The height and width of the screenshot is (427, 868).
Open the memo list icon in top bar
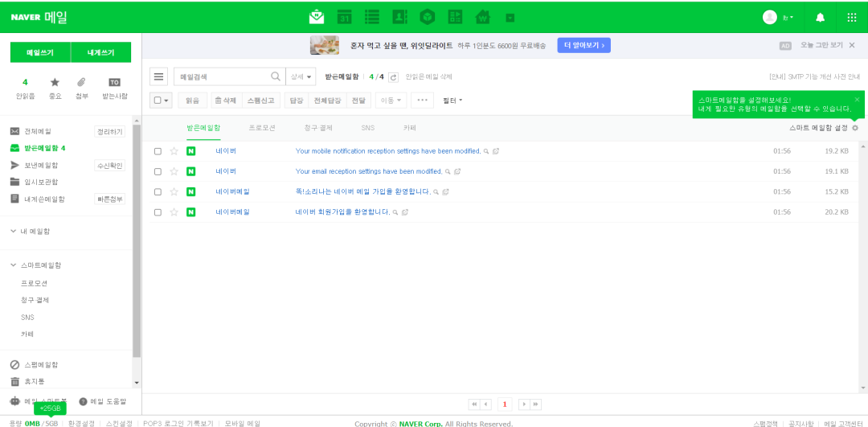(372, 17)
